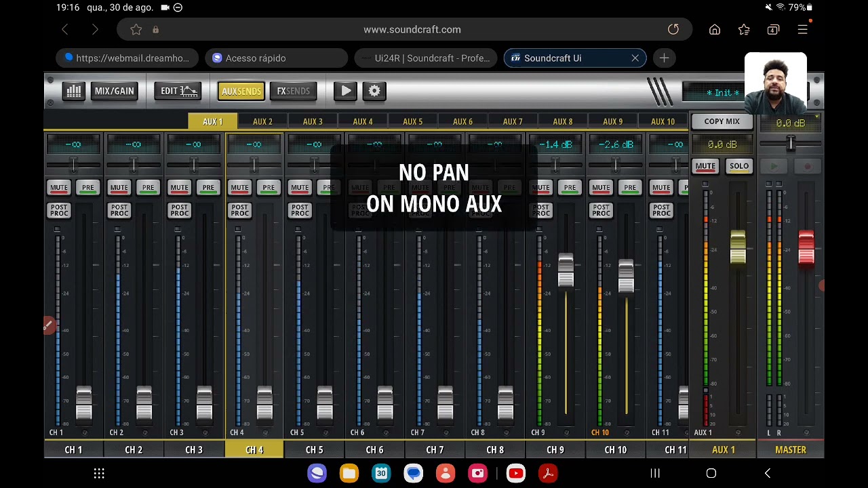Select the AUX 10 tab
The height and width of the screenshot is (488, 868).
[663, 121]
